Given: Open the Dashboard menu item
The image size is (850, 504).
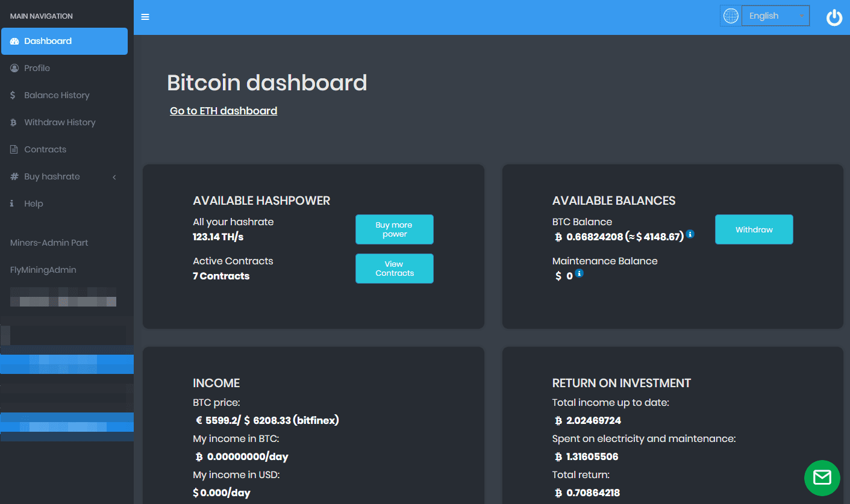Looking at the screenshot, I should pos(64,41).
